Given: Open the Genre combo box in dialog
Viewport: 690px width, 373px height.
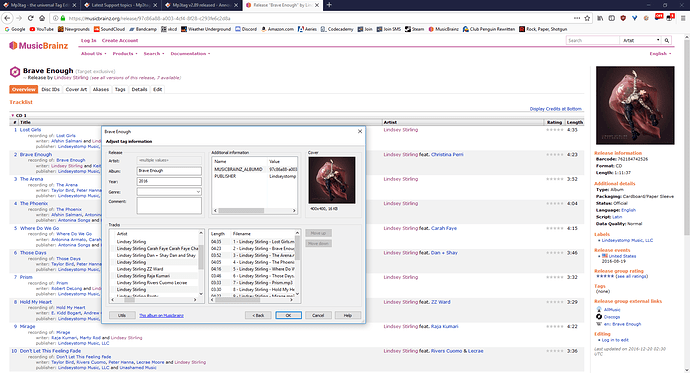Looking at the screenshot, I should coord(169,192).
